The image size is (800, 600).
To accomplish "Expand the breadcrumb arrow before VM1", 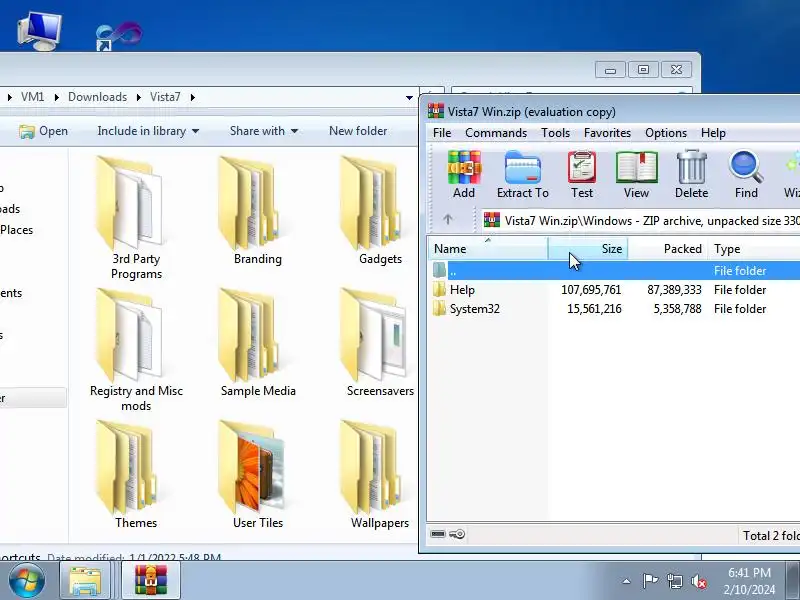I will (9, 97).
